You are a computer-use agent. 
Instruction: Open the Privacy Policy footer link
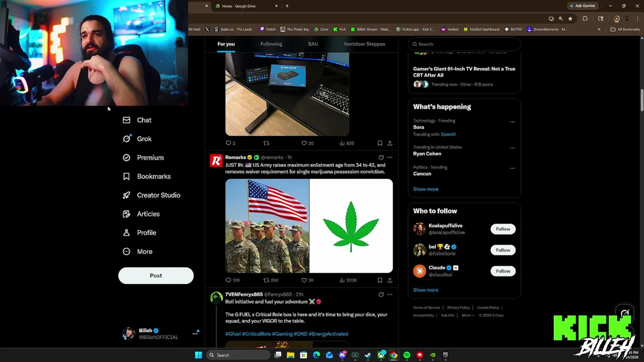(x=458, y=308)
